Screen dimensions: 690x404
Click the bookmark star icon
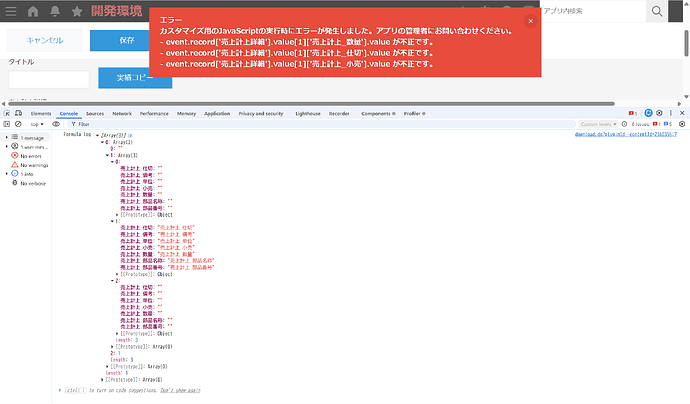[77, 11]
